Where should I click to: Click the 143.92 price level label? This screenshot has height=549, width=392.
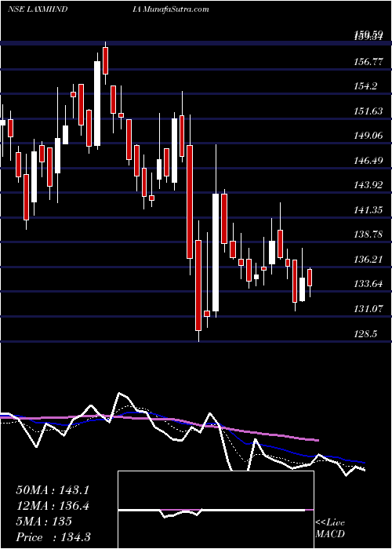point(368,185)
